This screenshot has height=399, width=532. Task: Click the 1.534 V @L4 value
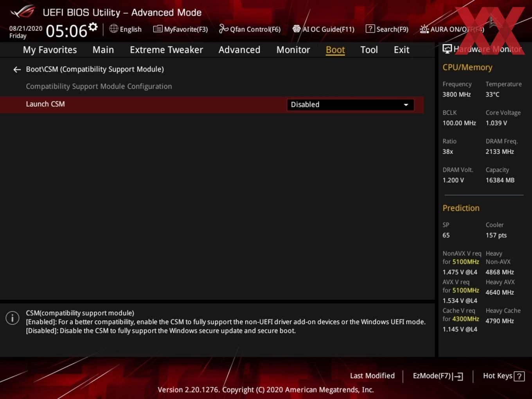pos(460,300)
